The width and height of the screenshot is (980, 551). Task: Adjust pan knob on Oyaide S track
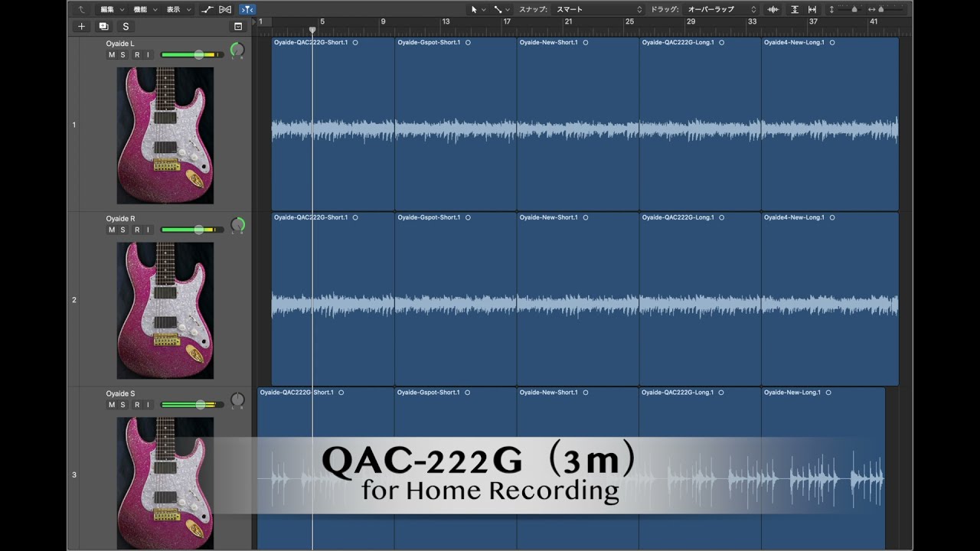click(237, 400)
